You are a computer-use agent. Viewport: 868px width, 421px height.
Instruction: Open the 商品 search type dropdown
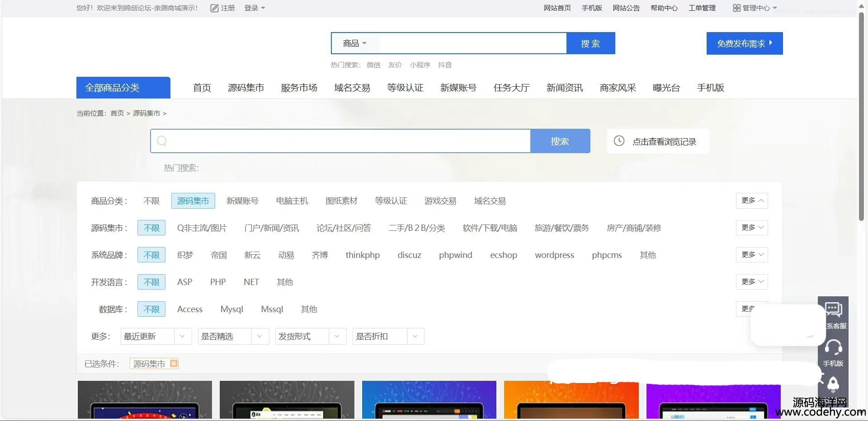point(354,43)
